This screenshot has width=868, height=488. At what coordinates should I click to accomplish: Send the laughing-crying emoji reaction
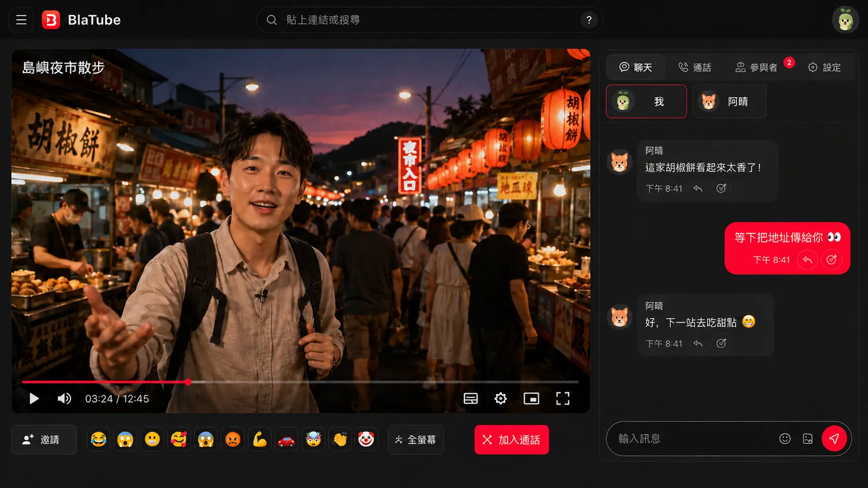point(98,439)
